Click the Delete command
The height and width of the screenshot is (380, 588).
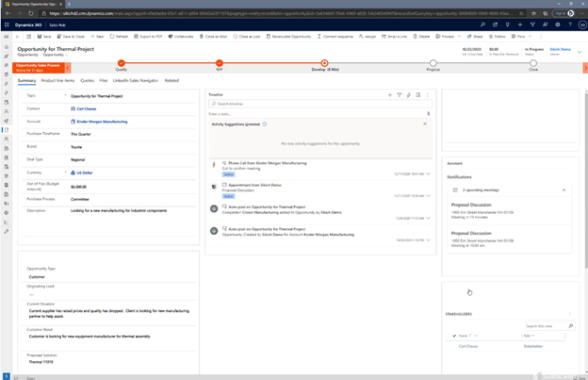coord(423,37)
